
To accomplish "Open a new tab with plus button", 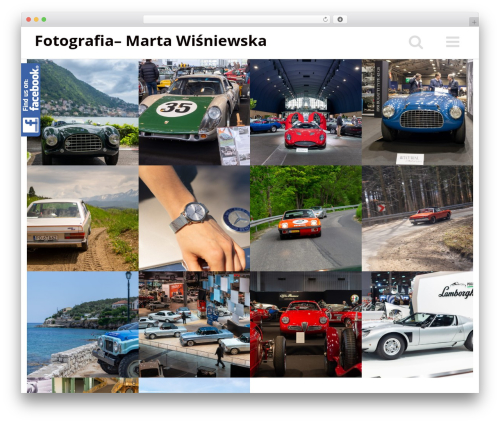I will tap(474, 22).
